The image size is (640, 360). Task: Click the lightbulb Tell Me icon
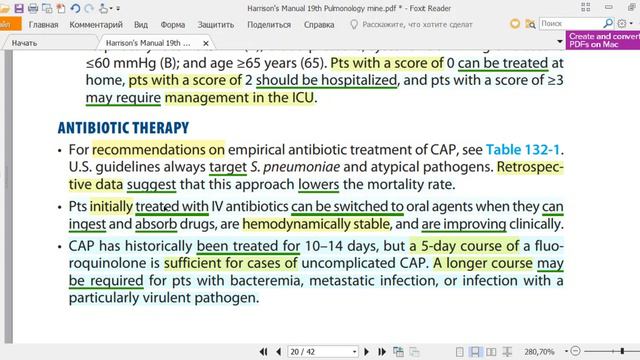[x=354, y=24]
